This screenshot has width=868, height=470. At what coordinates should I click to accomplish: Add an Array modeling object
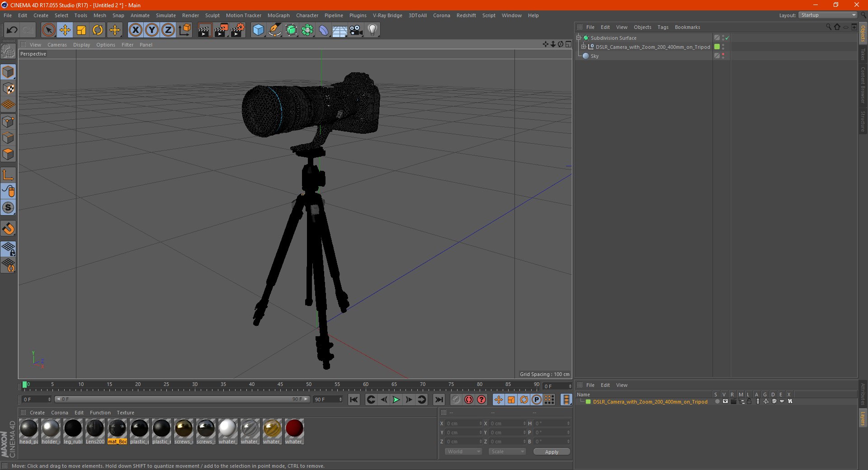(x=307, y=30)
